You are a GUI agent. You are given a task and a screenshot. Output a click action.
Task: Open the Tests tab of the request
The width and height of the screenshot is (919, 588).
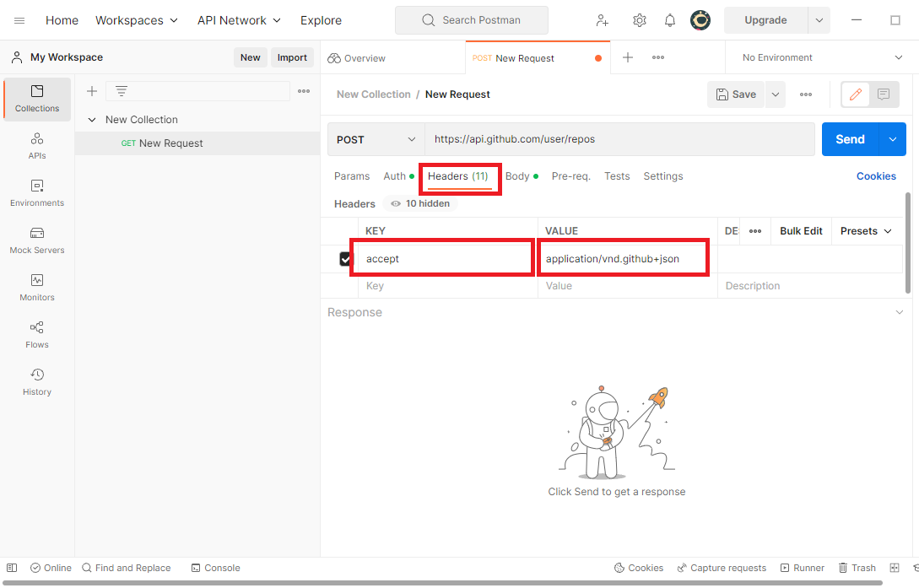616,175
